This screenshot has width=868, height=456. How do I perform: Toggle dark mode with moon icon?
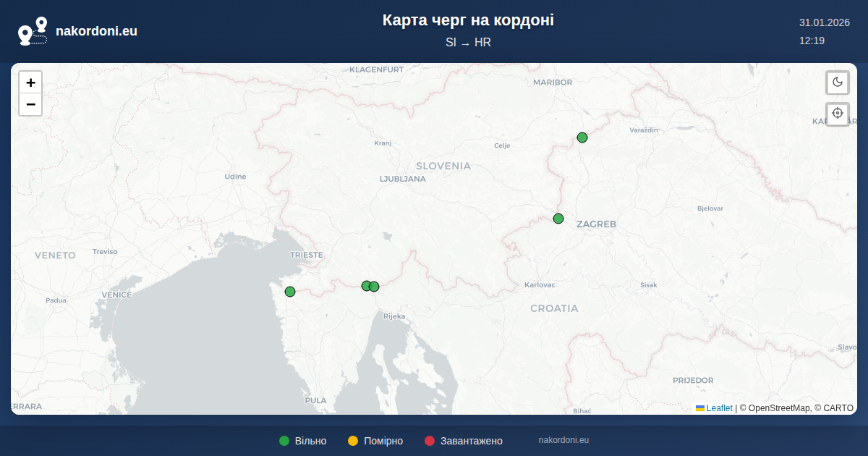[x=838, y=82]
